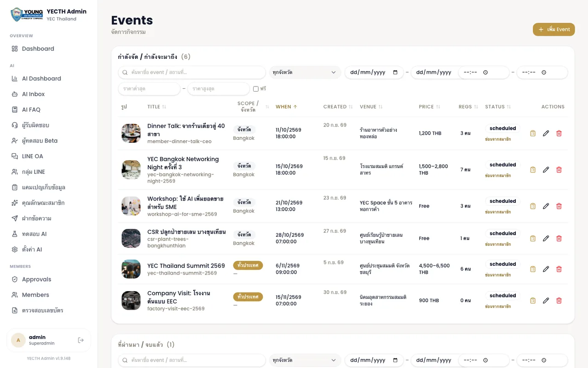The height and width of the screenshot is (368, 588).
Task: Click the ราคาสูงสุด maximum price field
Action: pos(219,89)
